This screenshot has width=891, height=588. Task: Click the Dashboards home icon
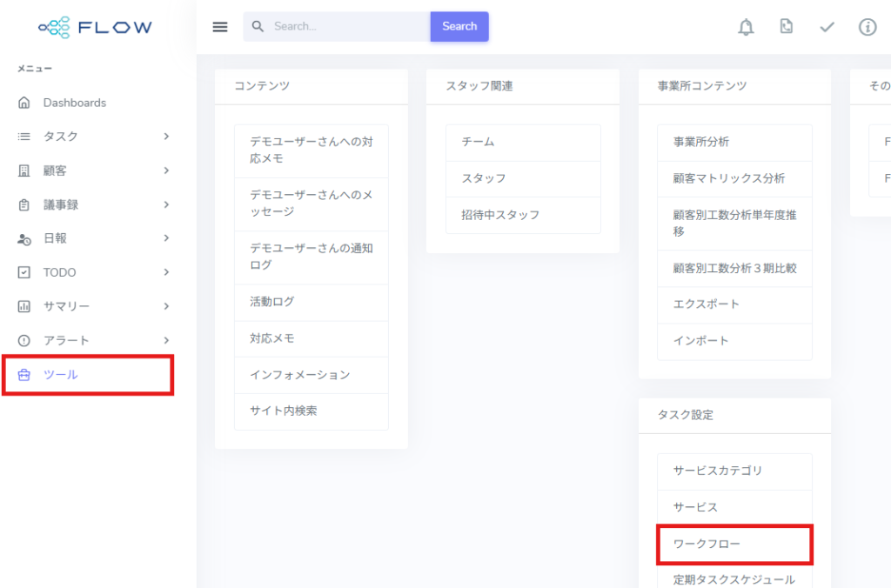coord(24,103)
